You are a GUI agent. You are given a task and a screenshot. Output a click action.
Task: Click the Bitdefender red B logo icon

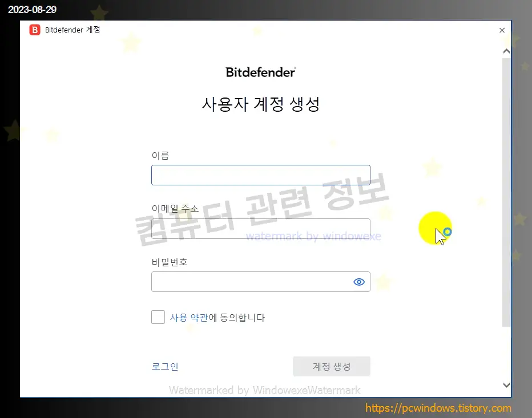point(35,30)
